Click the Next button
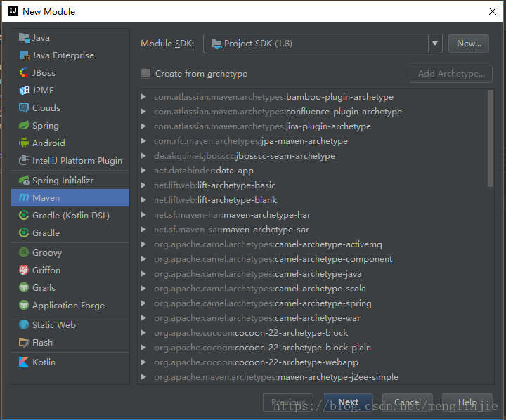The height and width of the screenshot is (420, 506). tap(348, 402)
